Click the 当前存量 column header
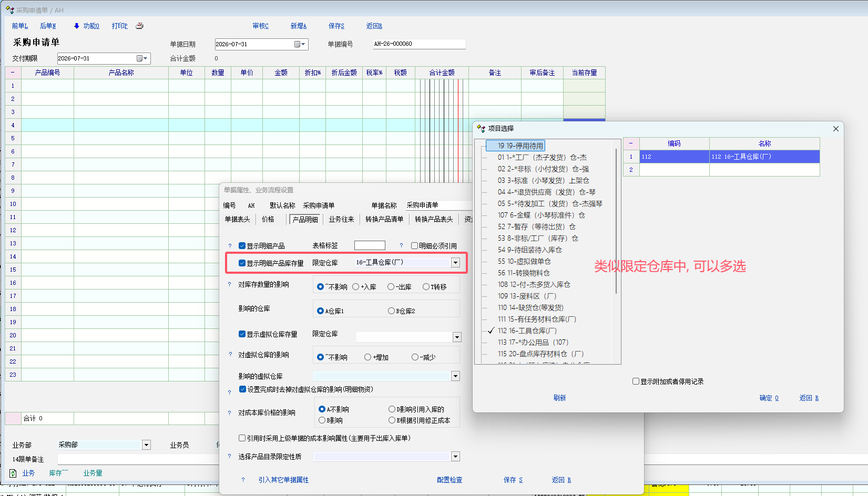 584,73
